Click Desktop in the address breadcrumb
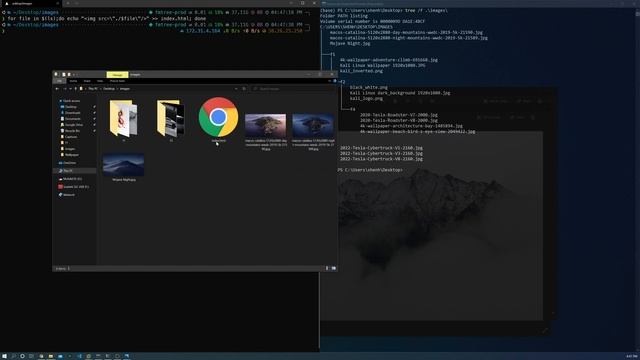 tap(109, 89)
